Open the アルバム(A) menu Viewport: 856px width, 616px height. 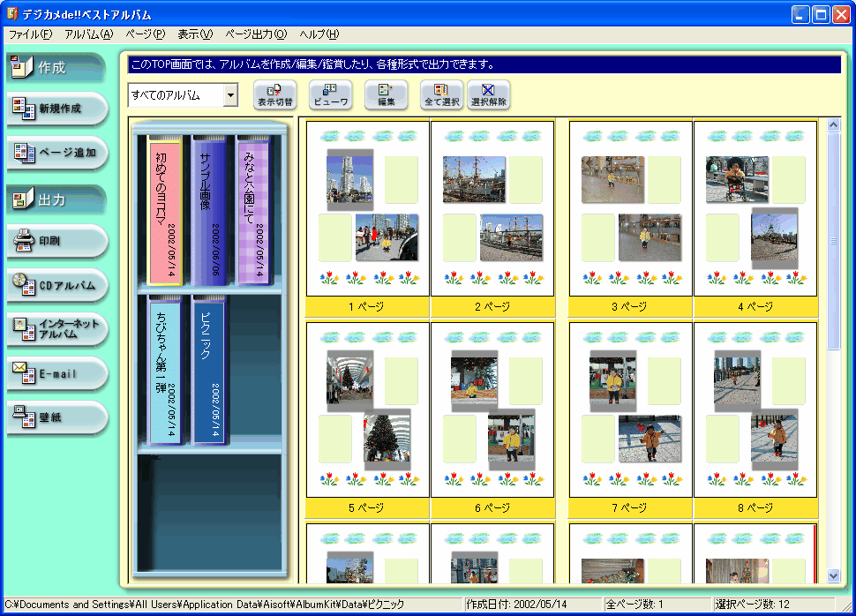[x=89, y=34]
